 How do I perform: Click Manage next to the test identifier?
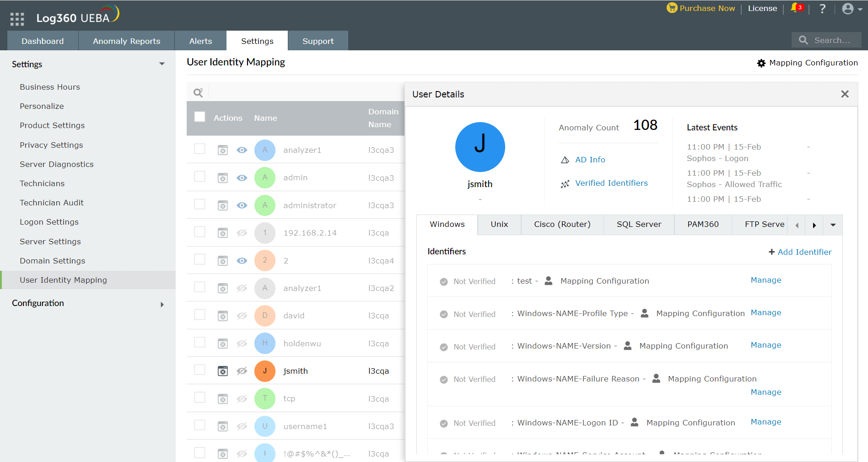coord(766,280)
